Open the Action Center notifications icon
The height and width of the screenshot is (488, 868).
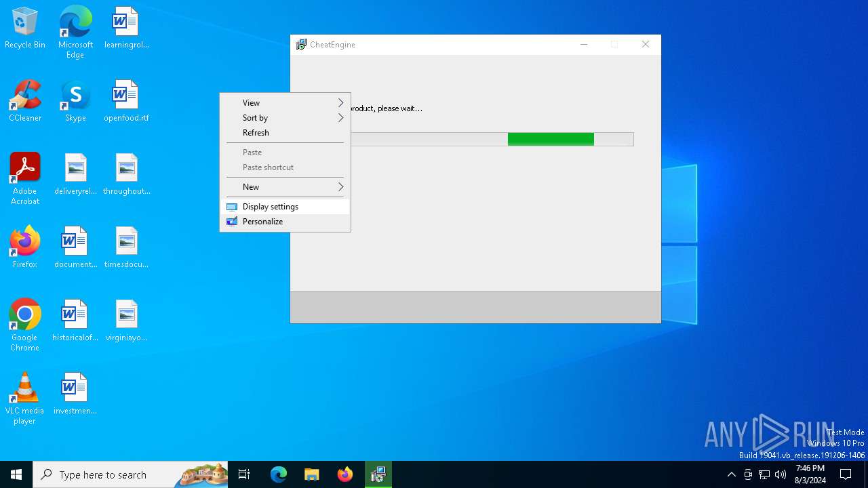846,474
